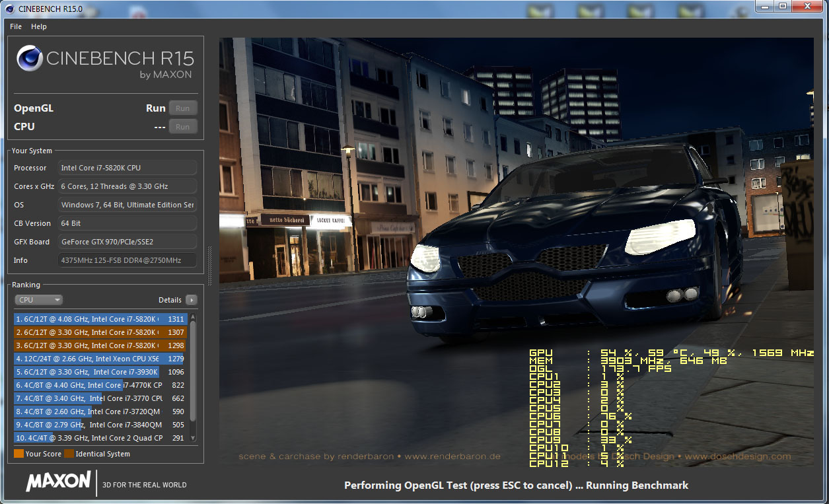Click the Cinebench sphere logo icon
The image size is (829, 504).
(x=30, y=59)
